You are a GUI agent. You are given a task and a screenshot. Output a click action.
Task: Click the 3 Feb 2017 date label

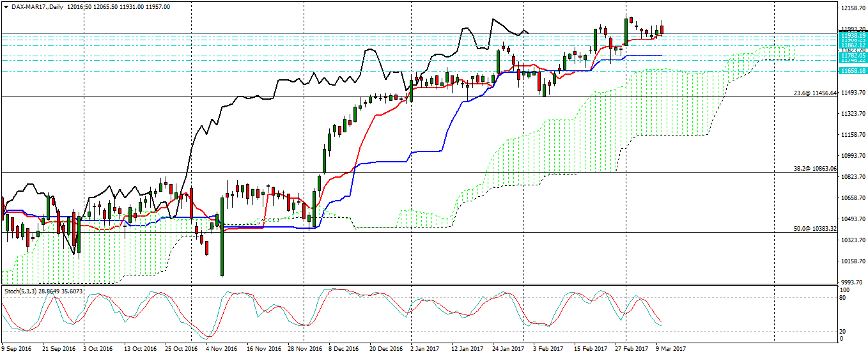click(548, 349)
